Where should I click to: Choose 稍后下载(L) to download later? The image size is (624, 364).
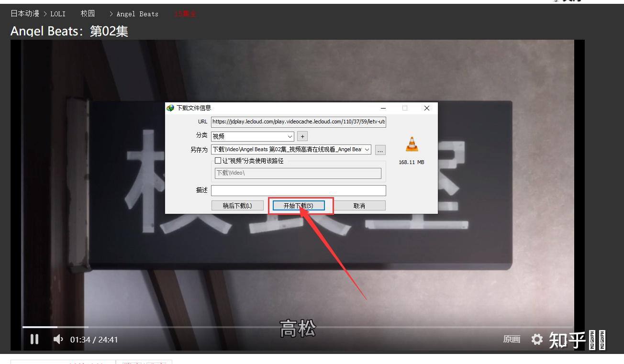(x=237, y=206)
